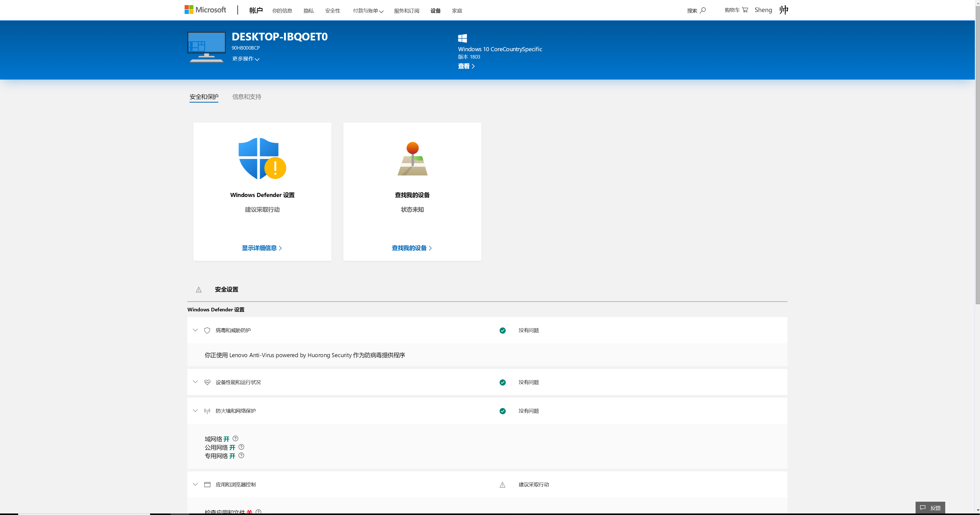Switch to the 信息和支持 tab
This screenshot has width=980, height=515.
[x=246, y=97]
